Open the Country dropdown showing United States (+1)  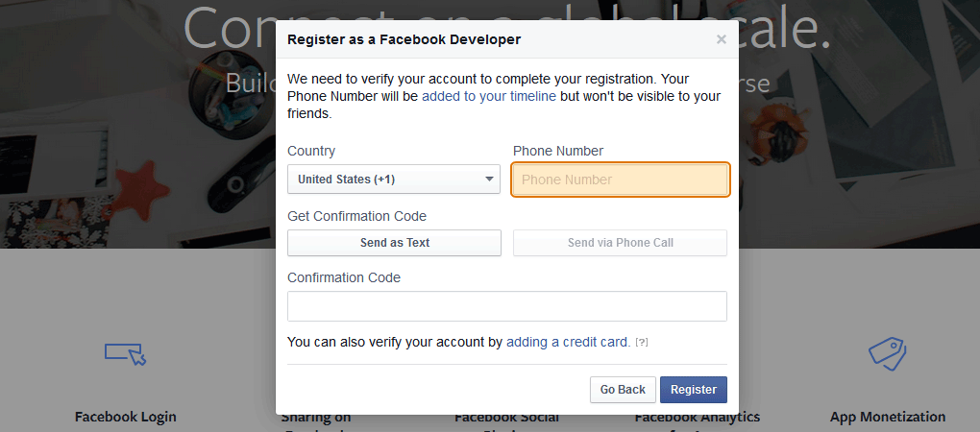point(394,180)
